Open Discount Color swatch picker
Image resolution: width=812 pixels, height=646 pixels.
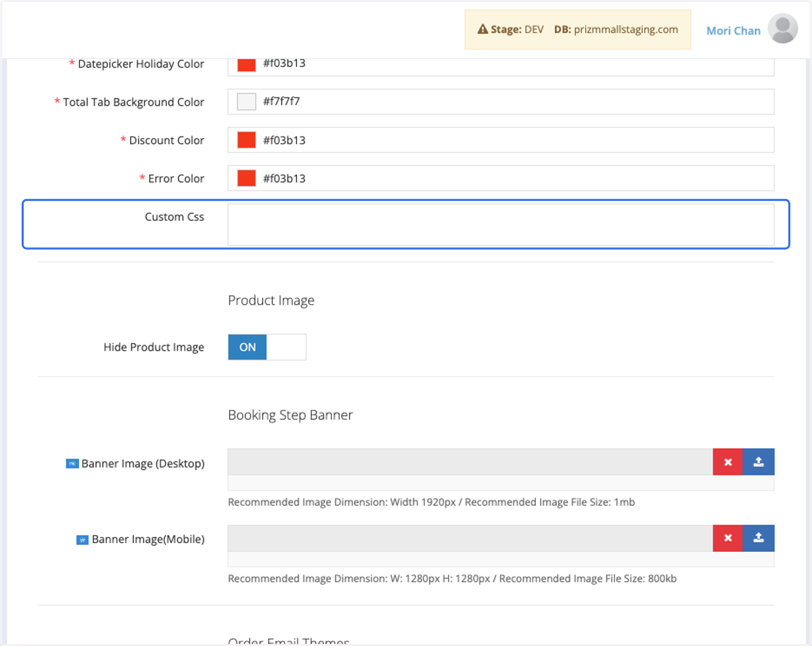[246, 140]
